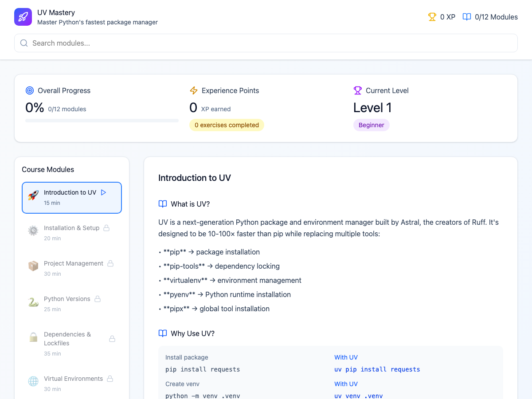Click the padlock emoji of Dependencies & Lockfiles
The height and width of the screenshot is (399, 532).
click(33, 337)
